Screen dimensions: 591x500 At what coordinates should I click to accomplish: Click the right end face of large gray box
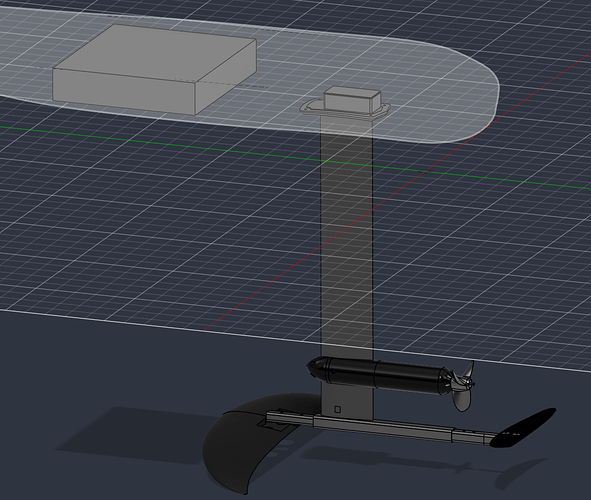pos(226,77)
